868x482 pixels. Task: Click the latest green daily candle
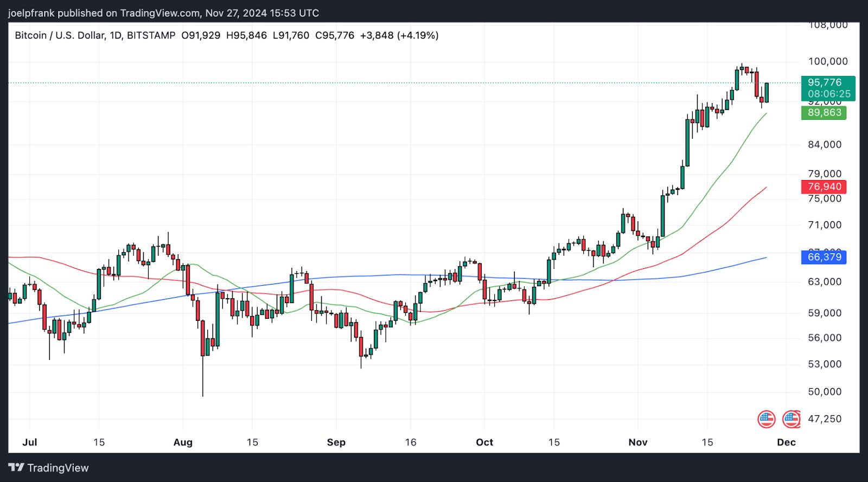tap(767, 93)
